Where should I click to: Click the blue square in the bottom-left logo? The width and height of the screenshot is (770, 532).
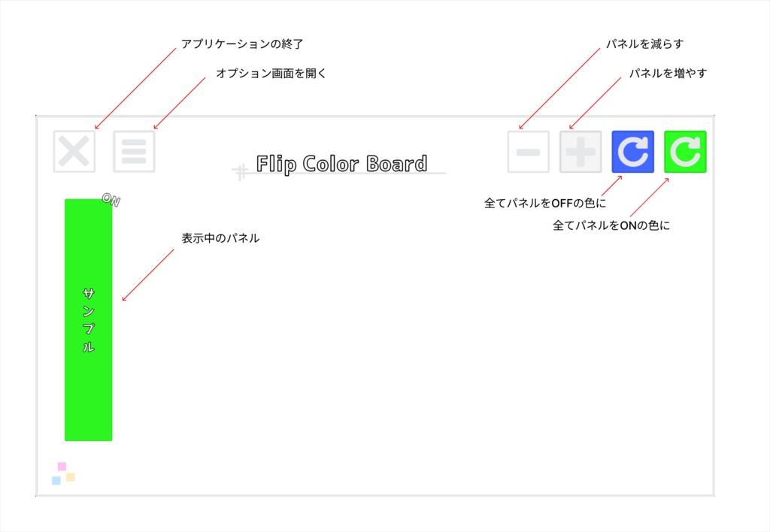click(56, 480)
